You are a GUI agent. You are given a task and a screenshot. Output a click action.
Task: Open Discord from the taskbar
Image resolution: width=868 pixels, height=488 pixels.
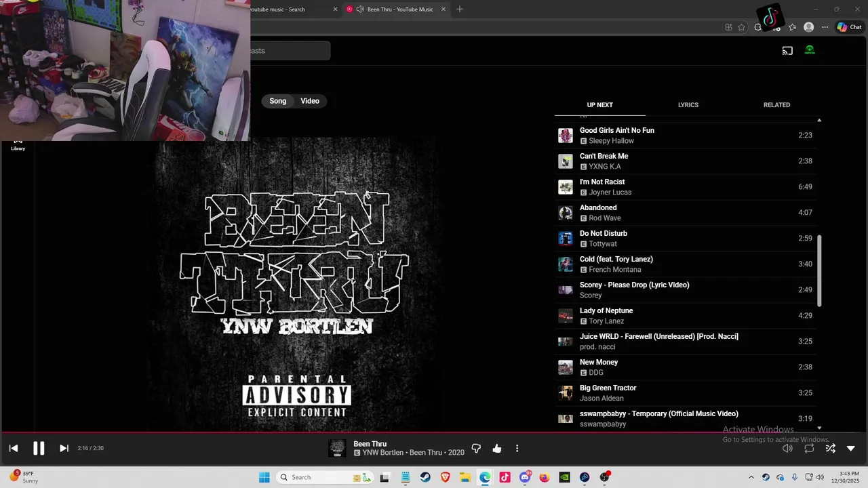coord(525,477)
